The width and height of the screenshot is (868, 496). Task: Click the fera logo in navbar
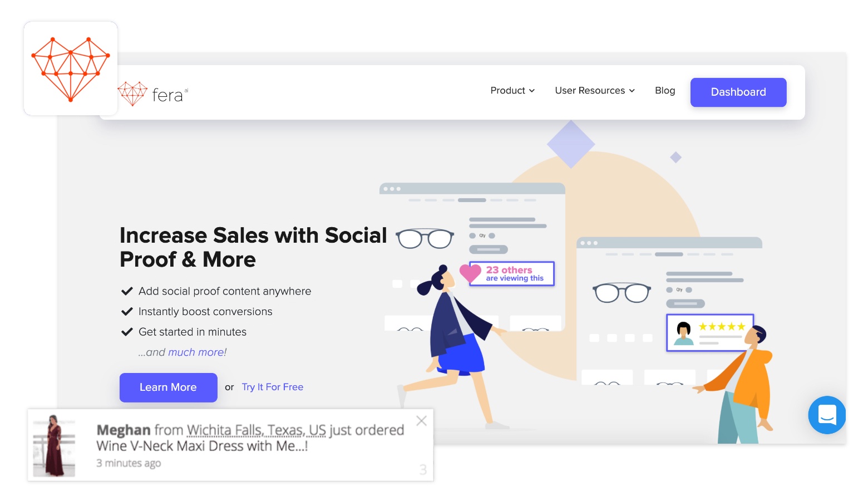(153, 94)
